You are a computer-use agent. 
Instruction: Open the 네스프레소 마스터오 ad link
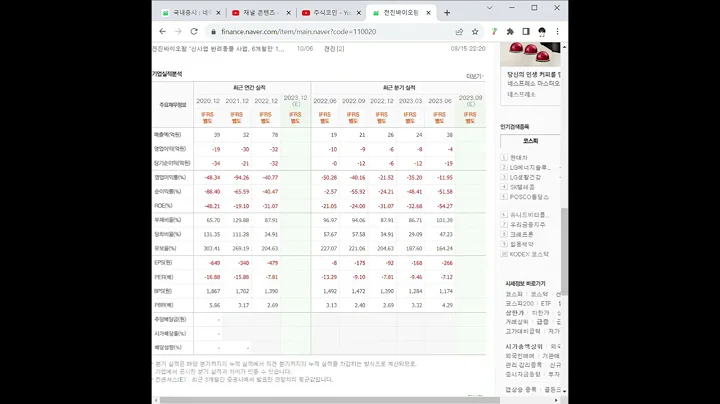[533, 84]
